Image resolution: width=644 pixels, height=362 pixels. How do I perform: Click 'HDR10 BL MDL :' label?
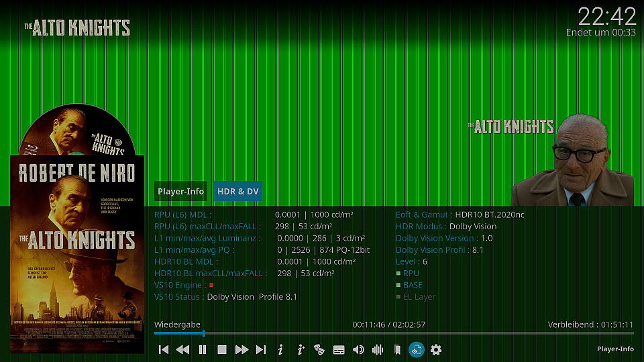click(x=186, y=261)
